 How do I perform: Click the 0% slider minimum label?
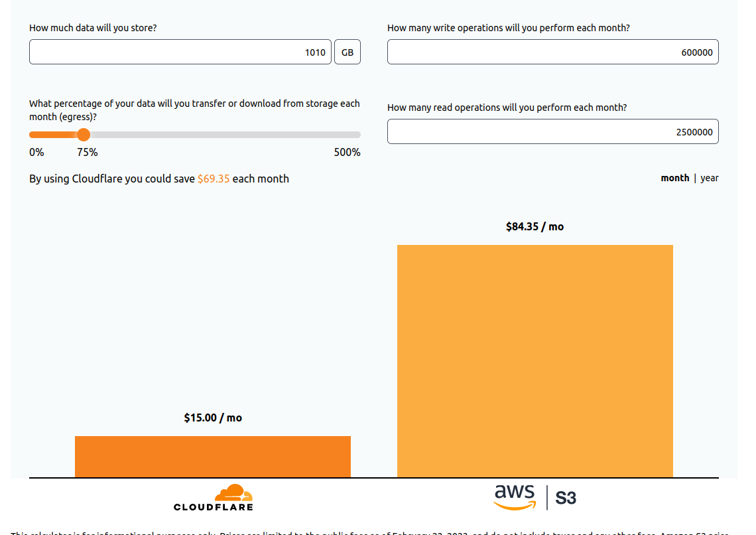click(36, 152)
